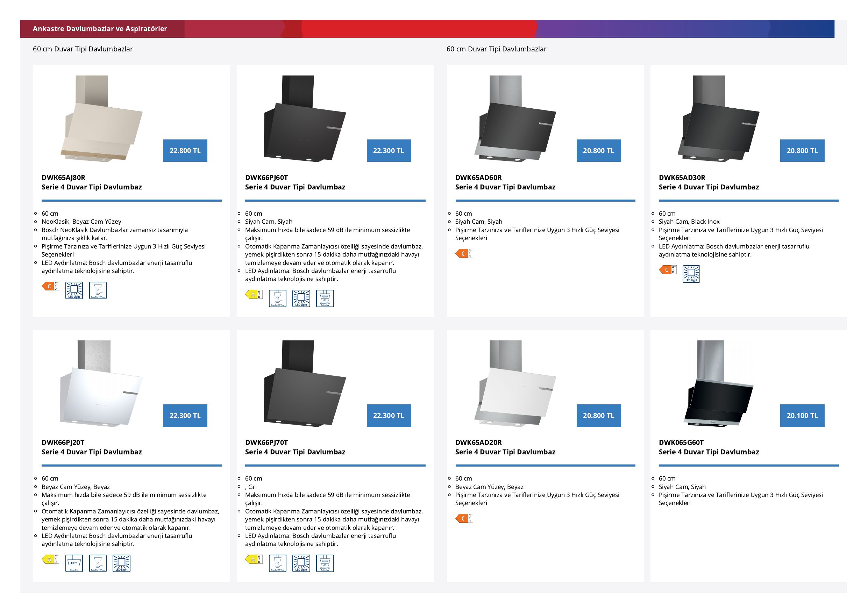Screen dimensions: 868x613
Task: Click the Advanced Filter Technology icon under DWK66PJ60T
Action: pos(325,298)
